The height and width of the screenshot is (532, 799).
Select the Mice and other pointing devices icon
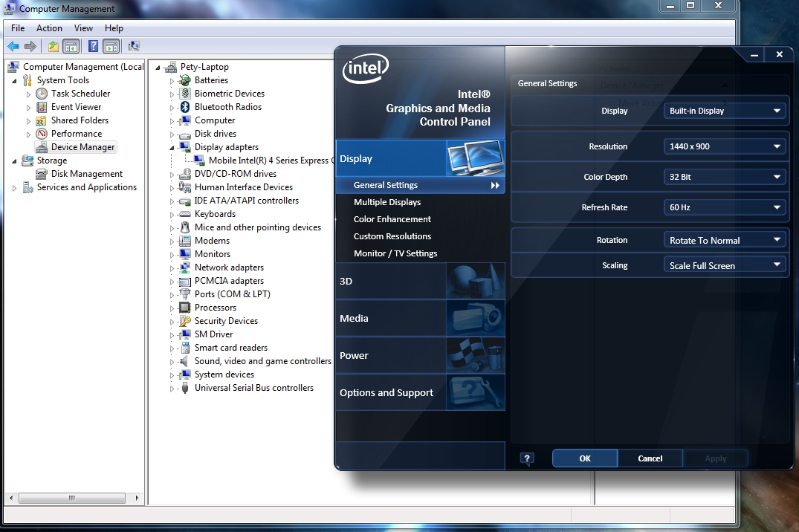tap(185, 227)
